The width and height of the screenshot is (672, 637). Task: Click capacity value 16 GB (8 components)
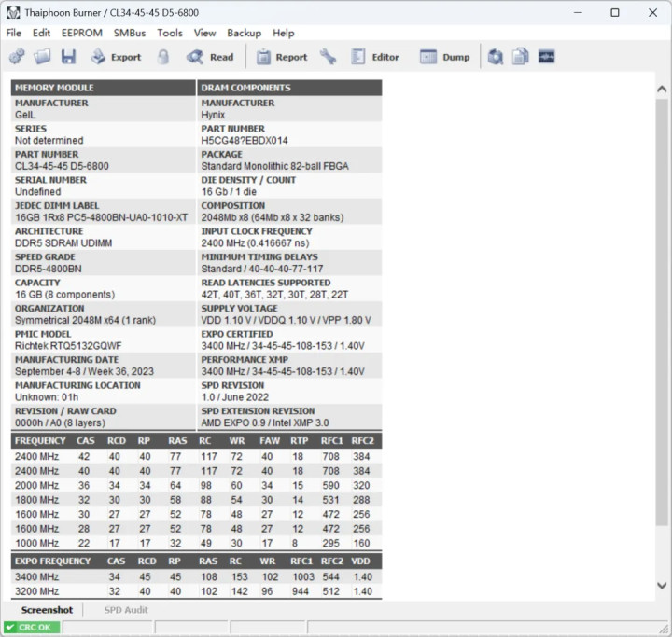pos(64,295)
